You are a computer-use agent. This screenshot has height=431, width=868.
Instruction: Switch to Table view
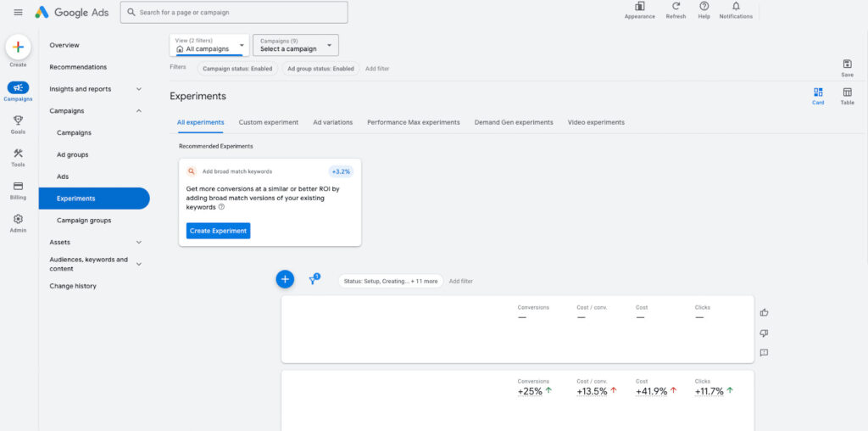coord(847,92)
